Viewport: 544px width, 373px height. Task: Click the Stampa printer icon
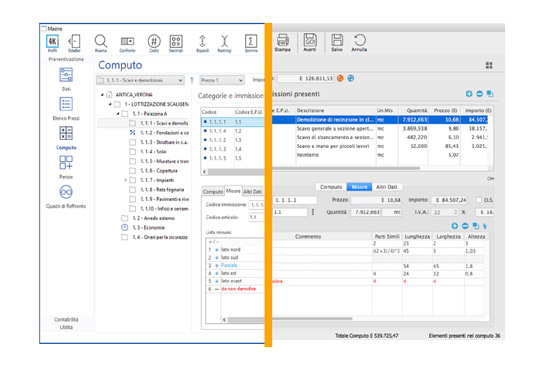click(x=282, y=42)
